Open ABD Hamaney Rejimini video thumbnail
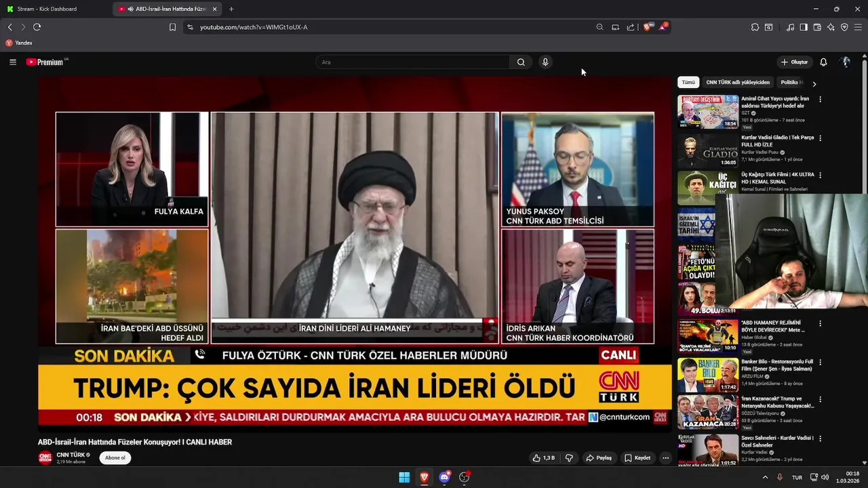The height and width of the screenshot is (488, 868). (708, 336)
